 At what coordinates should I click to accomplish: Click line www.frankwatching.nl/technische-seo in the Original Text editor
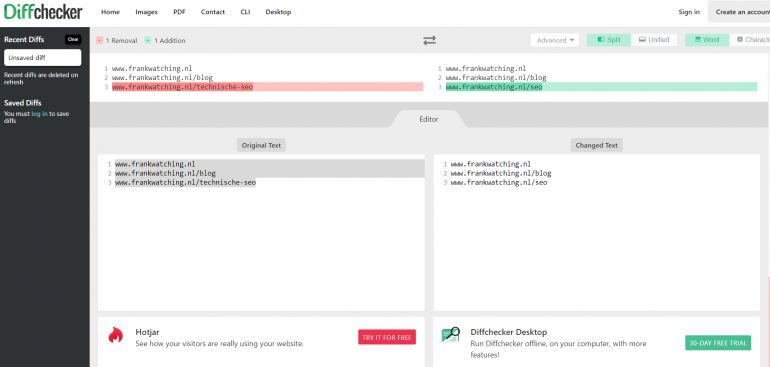[x=185, y=182]
